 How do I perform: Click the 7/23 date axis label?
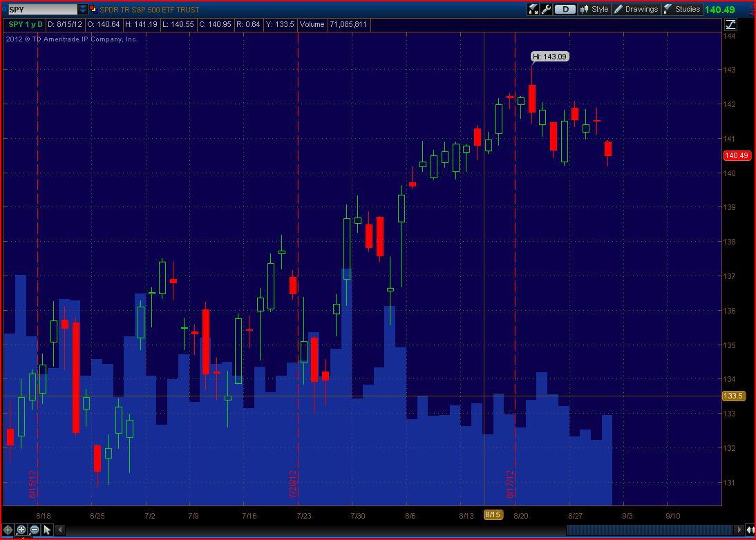[304, 516]
